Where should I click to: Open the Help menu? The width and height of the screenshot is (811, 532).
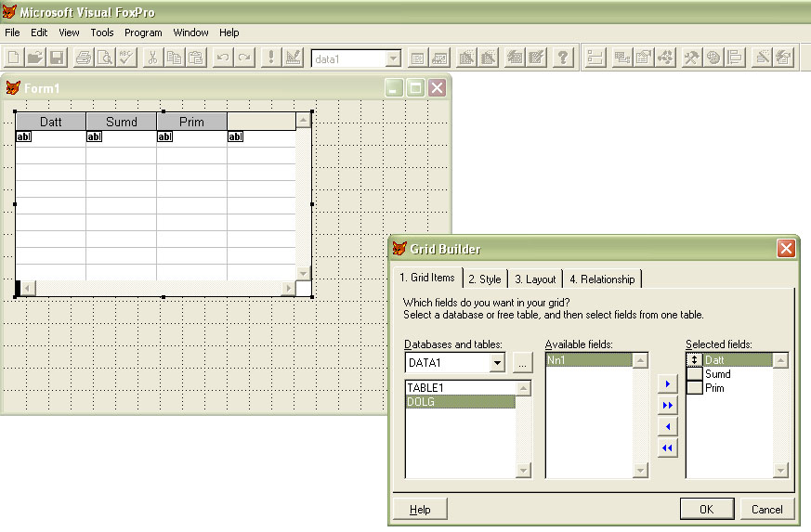pos(229,32)
